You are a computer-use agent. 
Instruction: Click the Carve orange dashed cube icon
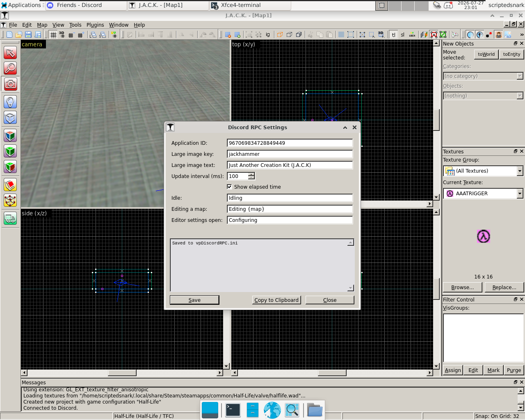pyautogui.click(x=280, y=35)
